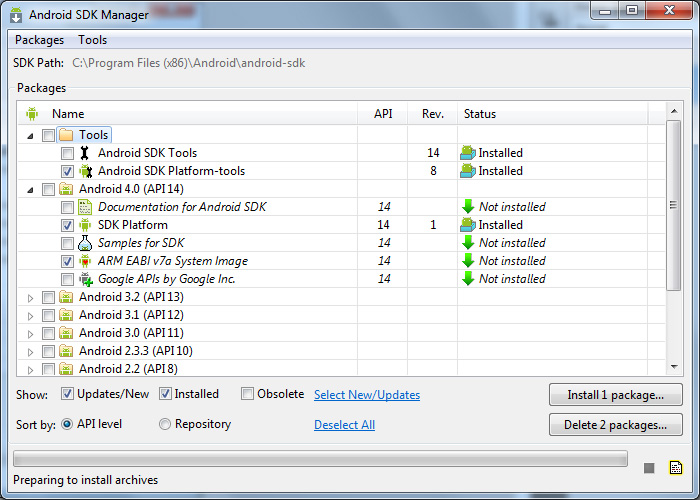Enable the Obsolete show filter
The width and height of the screenshot is (700, 500).
pos(247,394)
